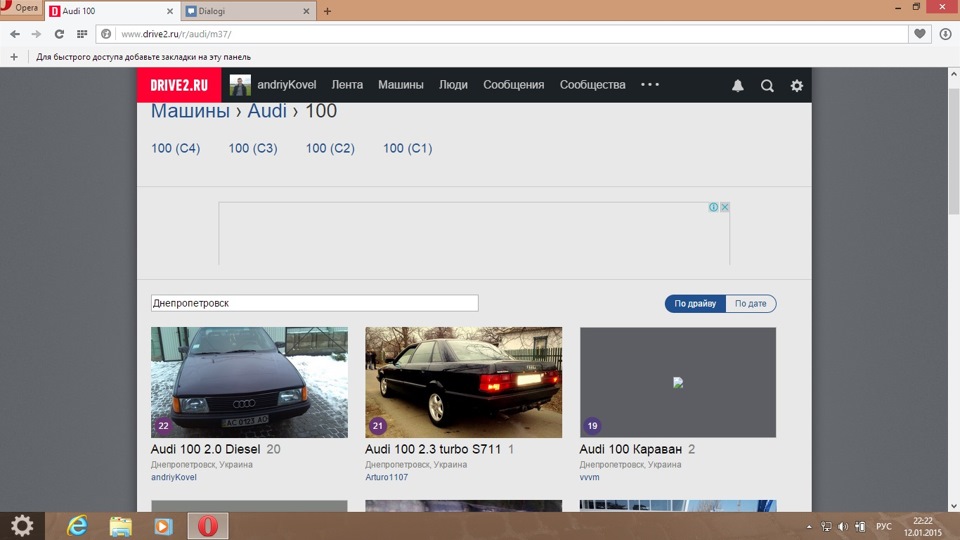Open andriyKovel profile avatar in header

point(240,85)
